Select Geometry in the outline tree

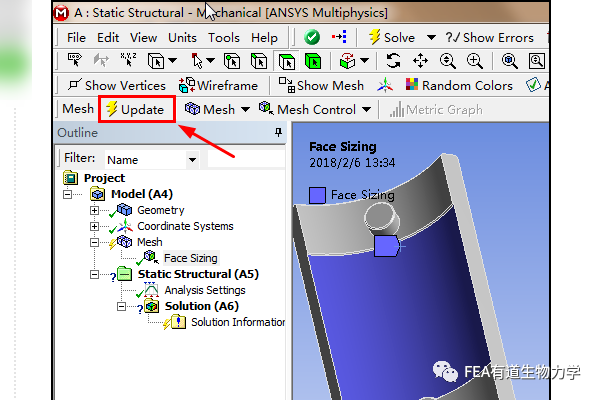[x=161, y=210]
